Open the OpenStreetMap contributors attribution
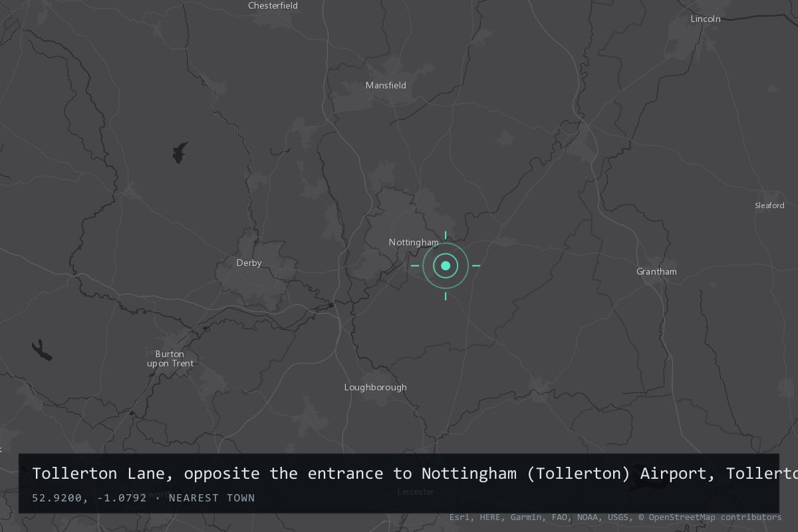This screenshot has width=798, height=532. [710, 517]
